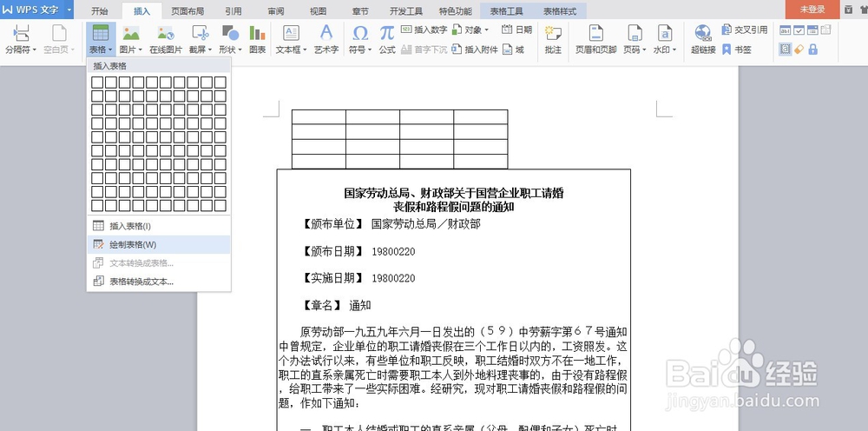
Task: Click the lock protect form icon
Action: tap(812, 50)
